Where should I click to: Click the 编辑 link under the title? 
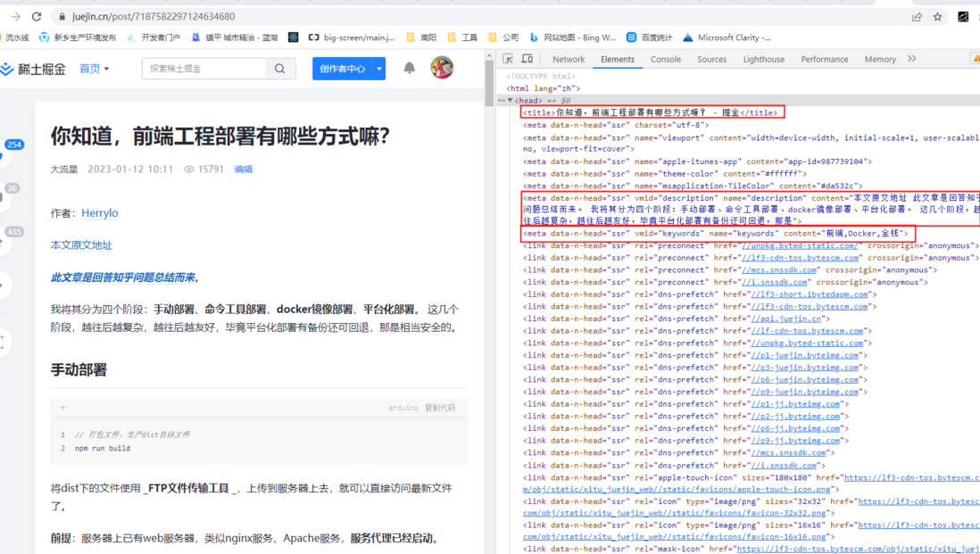tap(243, 170)
